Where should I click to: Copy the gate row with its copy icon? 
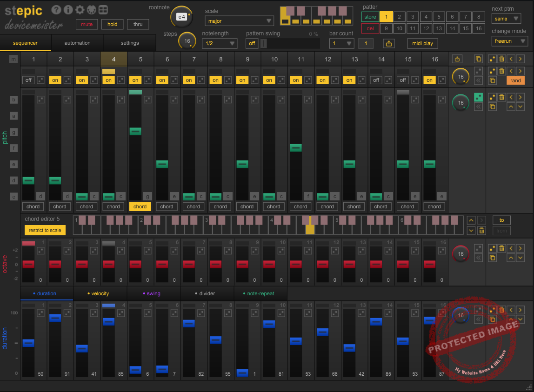click(x=492, y=80)
